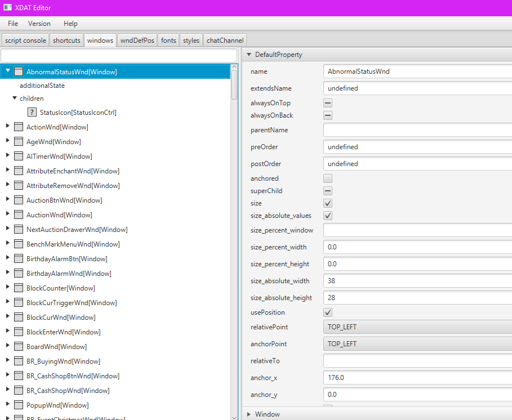Click the window icon beside BlockCounter[Window]
This screenshot has width=512, height=420.
click(19, 288)
